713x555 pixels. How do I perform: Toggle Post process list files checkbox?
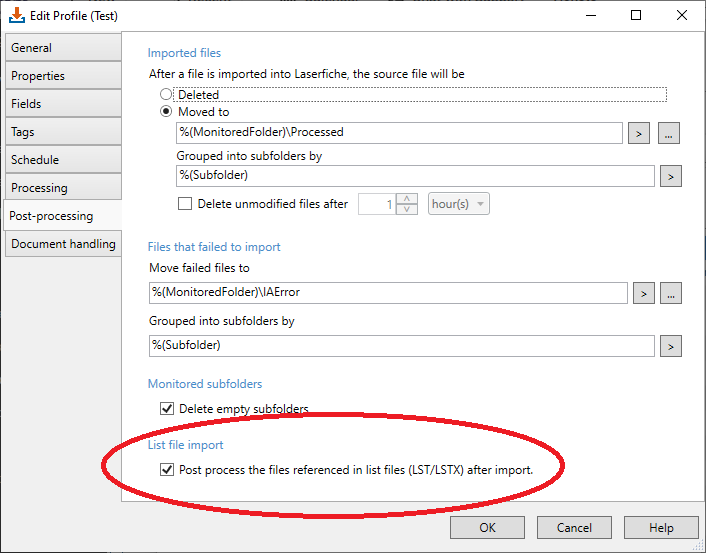[x=167, y=470]
